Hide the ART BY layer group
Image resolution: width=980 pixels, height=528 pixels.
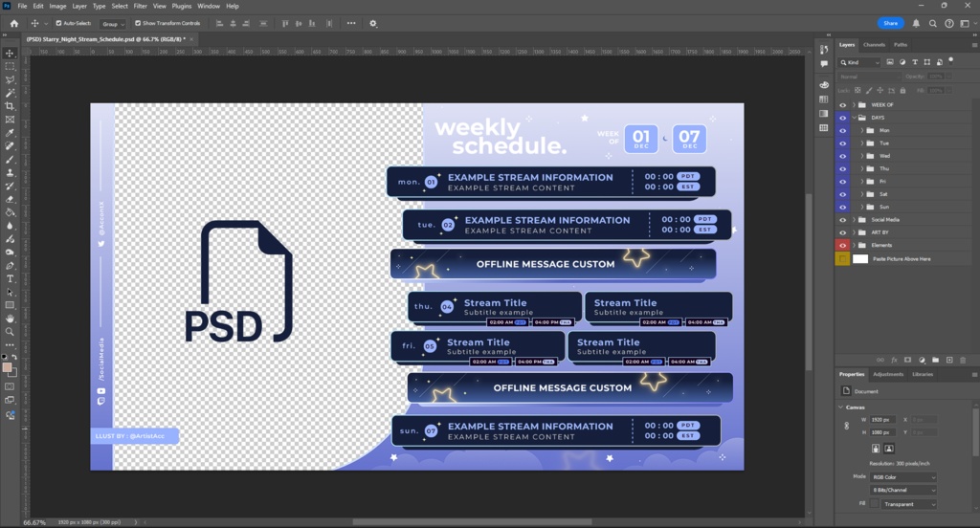[842, 232]
